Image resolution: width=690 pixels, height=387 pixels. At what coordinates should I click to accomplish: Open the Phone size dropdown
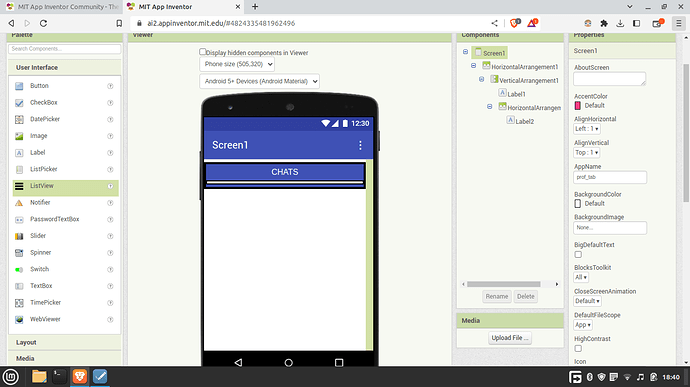pos(237,64)
